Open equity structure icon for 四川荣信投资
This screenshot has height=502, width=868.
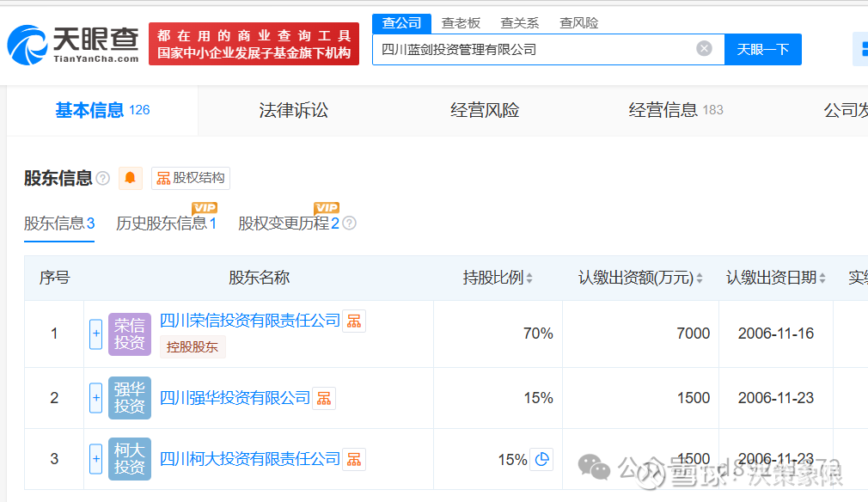click(x=354, y=321)
